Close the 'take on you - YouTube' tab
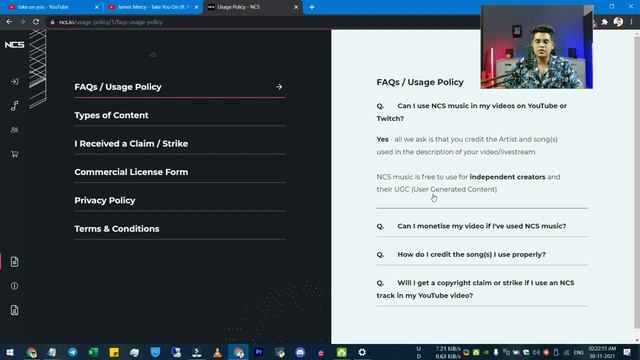 pyautogui.click(x=97, y=7)
